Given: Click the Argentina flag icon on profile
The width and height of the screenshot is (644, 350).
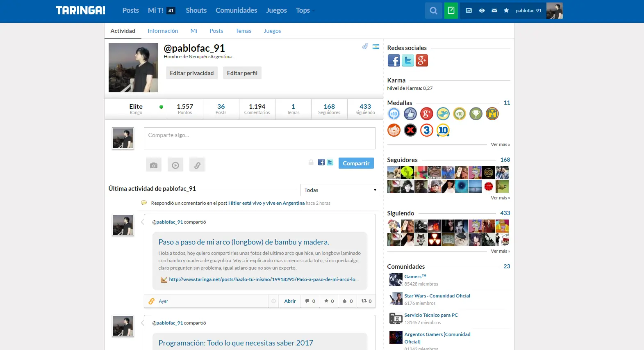Looking at the screenshot, I should tap(376, 47).
